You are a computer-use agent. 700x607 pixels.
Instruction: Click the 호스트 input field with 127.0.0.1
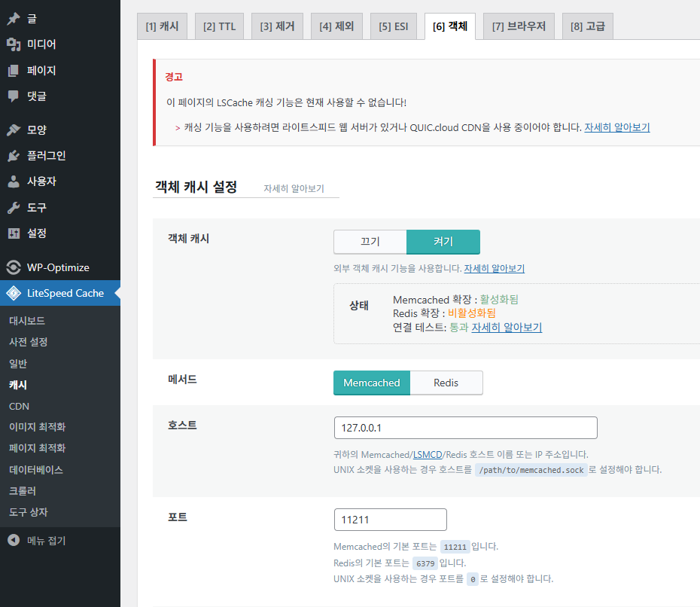(x=466, y=428)
